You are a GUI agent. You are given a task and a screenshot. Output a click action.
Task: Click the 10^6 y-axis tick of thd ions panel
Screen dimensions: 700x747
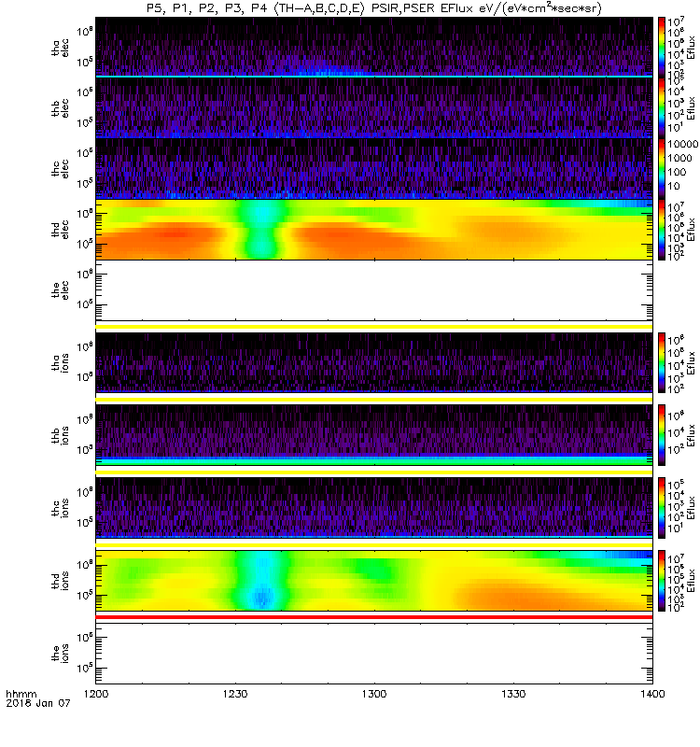coord(85,565)
